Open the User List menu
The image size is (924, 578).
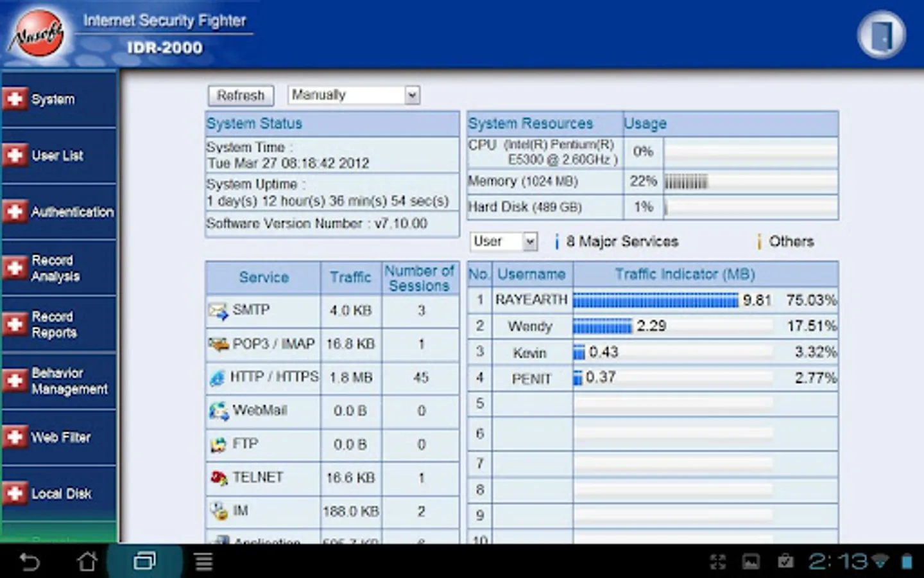(57, 155)
